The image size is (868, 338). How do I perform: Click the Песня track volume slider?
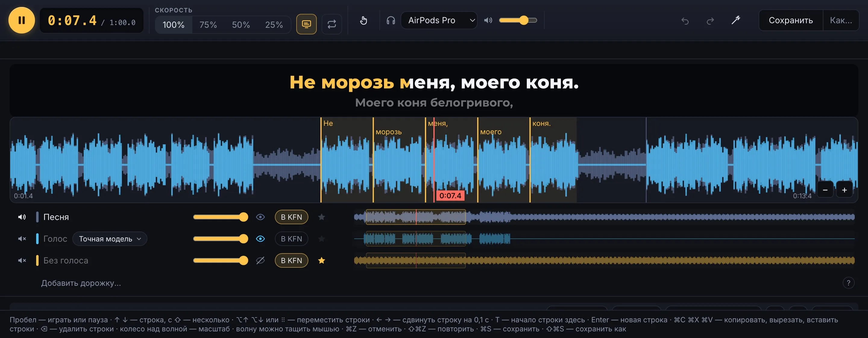point(220,217)
